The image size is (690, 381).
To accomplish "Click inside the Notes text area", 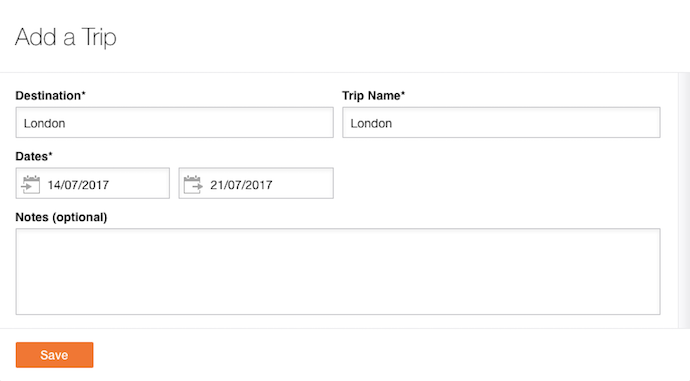I will tap(338, 271).
